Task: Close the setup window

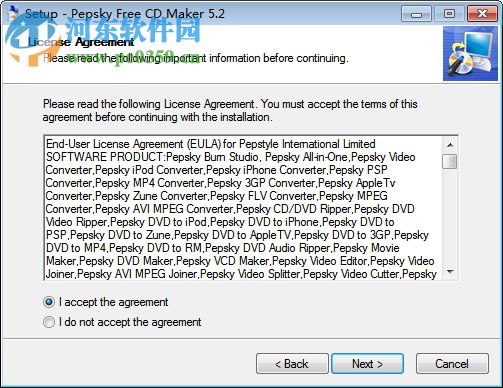Action: click(x=482, y=14)
